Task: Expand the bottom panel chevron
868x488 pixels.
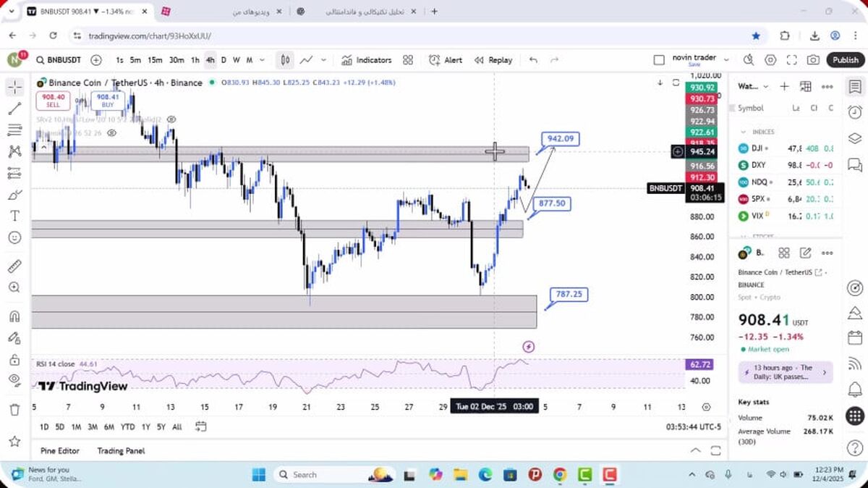Action: click(695, 450)
